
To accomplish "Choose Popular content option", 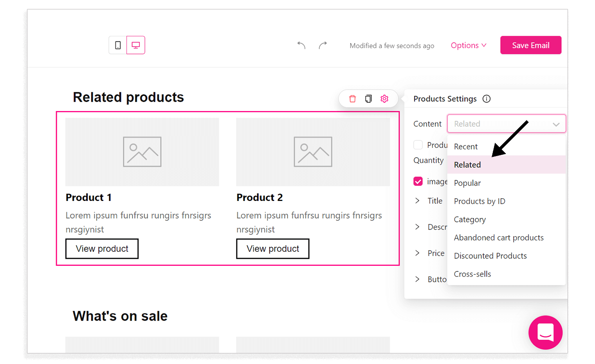I will pyautogui.click(x=507, y=183).
